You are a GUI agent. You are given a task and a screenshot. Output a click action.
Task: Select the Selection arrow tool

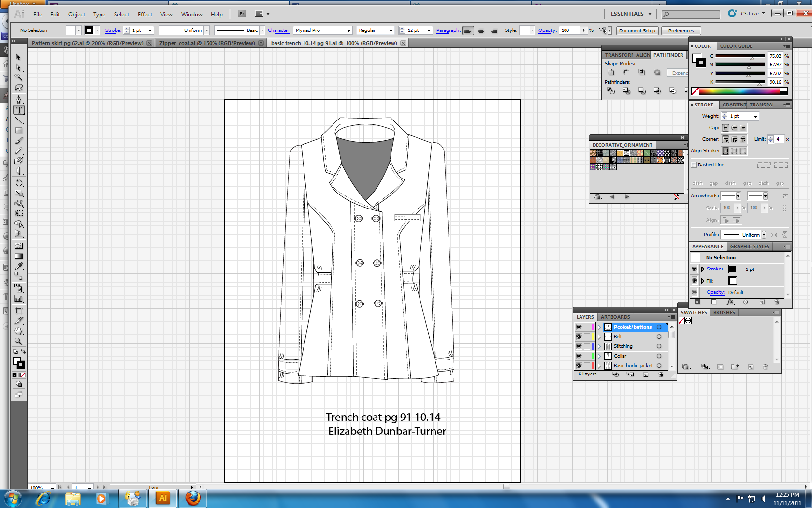pos(19,57)
